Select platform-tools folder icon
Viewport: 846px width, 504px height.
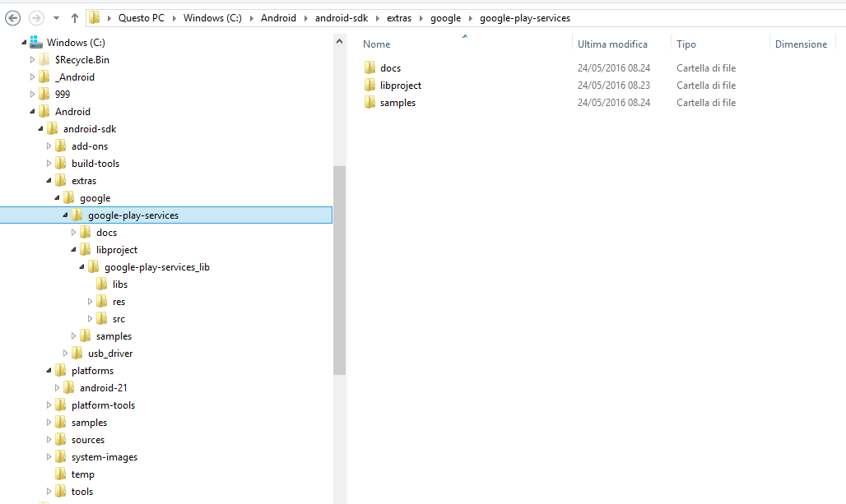pos(61,405)
